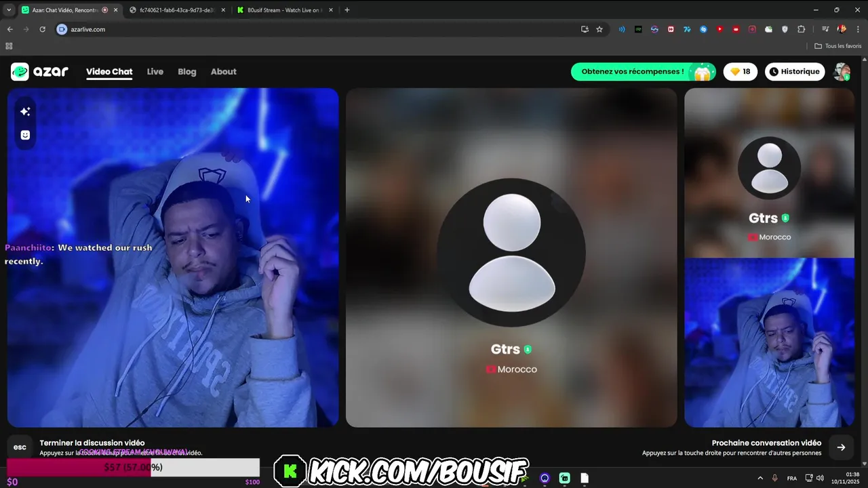Open Chrome three-dot menu

(x=858, y=29)
